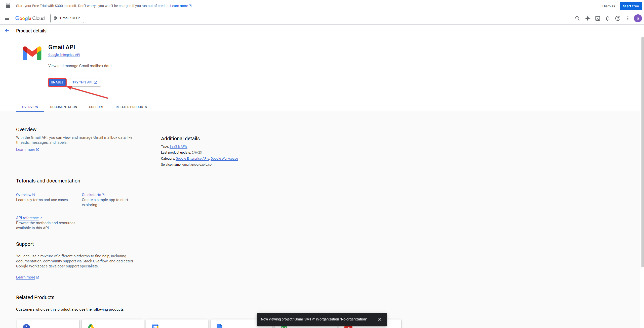
Task: Switch to the DOCUMENTATION tab
Action: (x=64, y=107)
